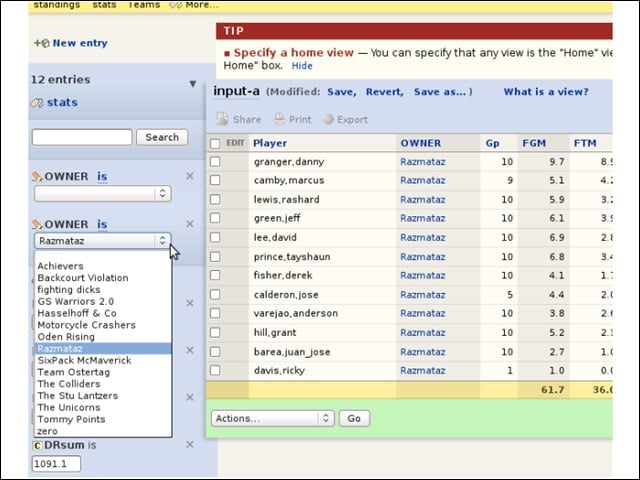This screenshot has height=480, width=640.
Task: Remove the DRsum filter
Action: click(190, 444)
